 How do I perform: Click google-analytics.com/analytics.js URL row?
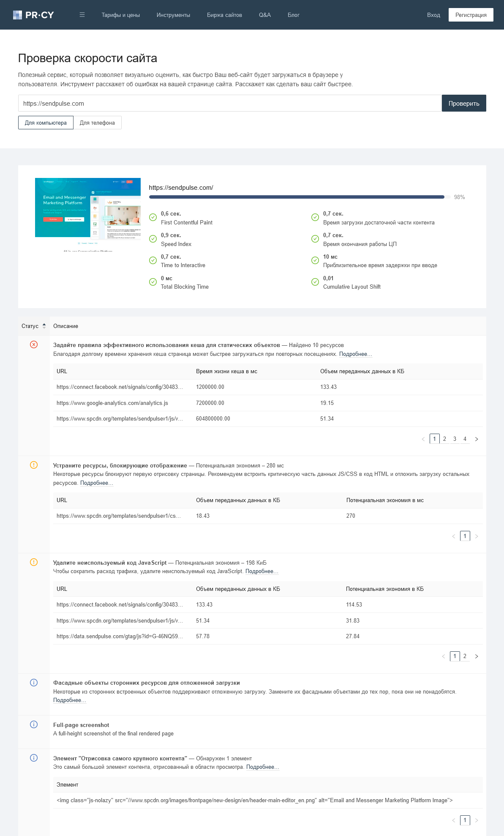pos(268,403)
